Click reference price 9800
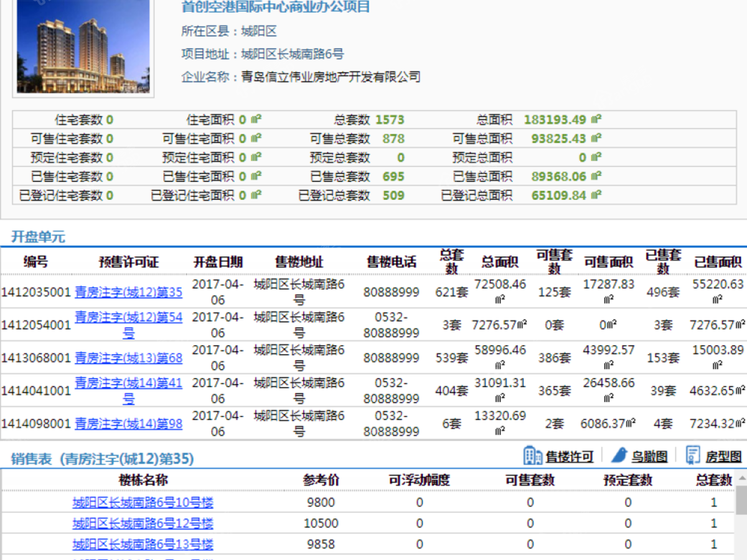This screenshot has height=560, width=747. click(x=321, y=503)
